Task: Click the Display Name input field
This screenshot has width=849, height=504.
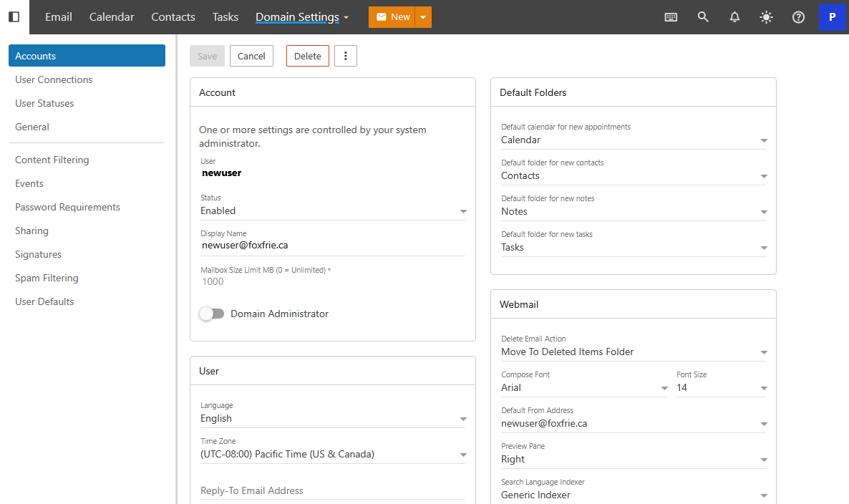Action: pyautogui.click(x=333, y=245)
